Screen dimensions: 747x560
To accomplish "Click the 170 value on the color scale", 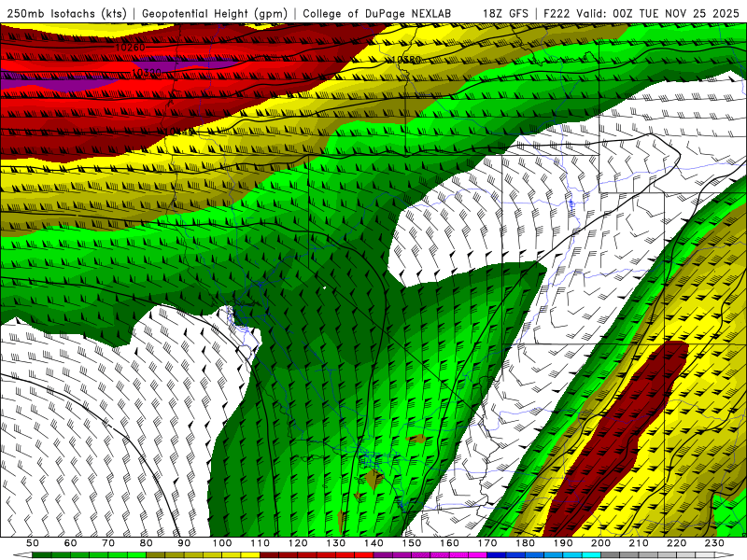I will point(487,543).
